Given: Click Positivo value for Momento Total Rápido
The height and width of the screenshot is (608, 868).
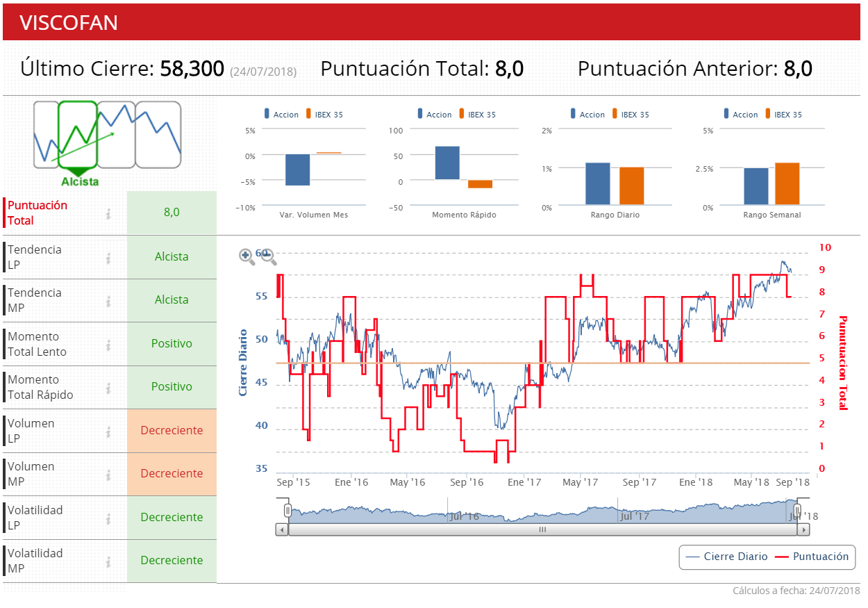Looking at the screenshot, I should coord(172,387).
